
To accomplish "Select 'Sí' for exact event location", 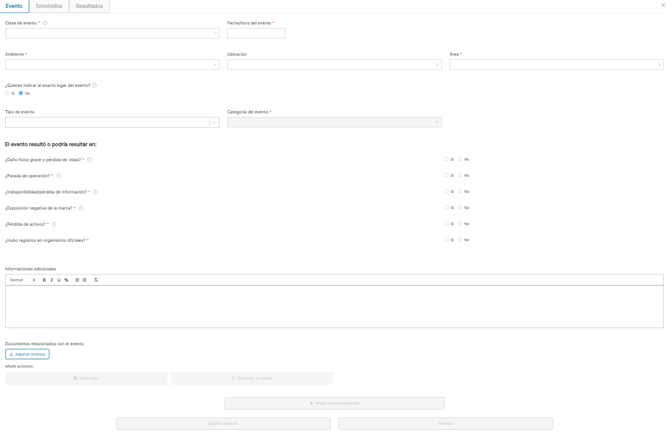I will pyautogui.click(x=8, y=93).
